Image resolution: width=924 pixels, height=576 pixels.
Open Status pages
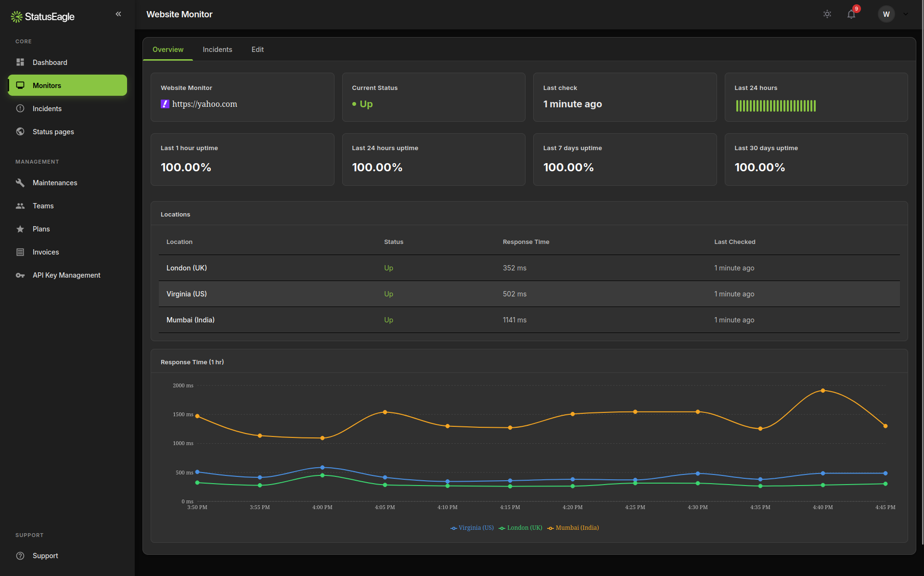coord(53,131)
